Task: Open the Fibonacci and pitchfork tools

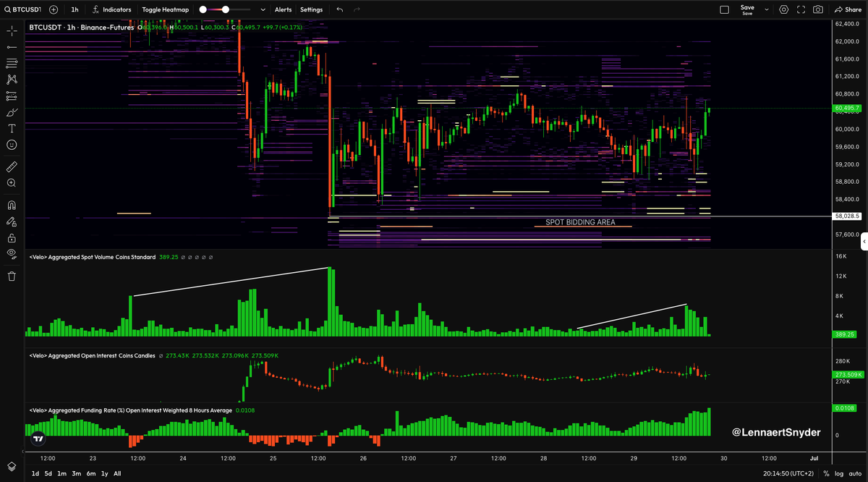Action: click(x=12, y=63)
